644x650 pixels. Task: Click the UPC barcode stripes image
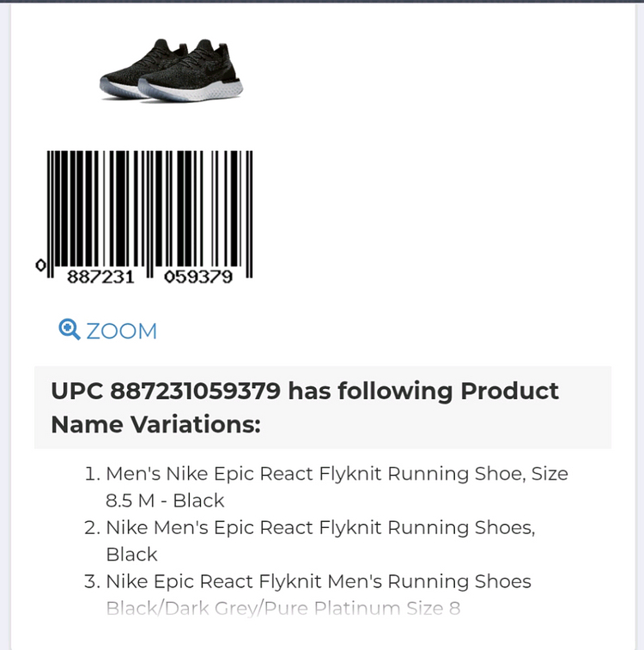coord(150,206)
